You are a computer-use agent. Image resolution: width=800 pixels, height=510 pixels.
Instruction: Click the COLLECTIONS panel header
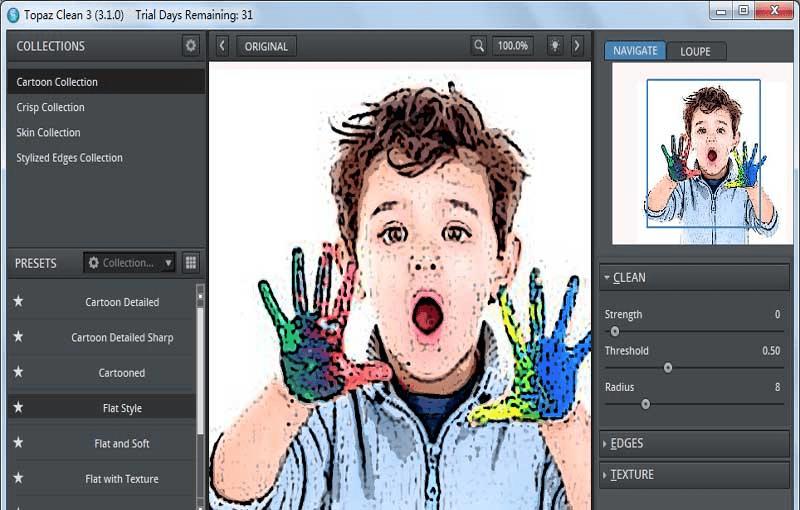(x=51, y=46)
